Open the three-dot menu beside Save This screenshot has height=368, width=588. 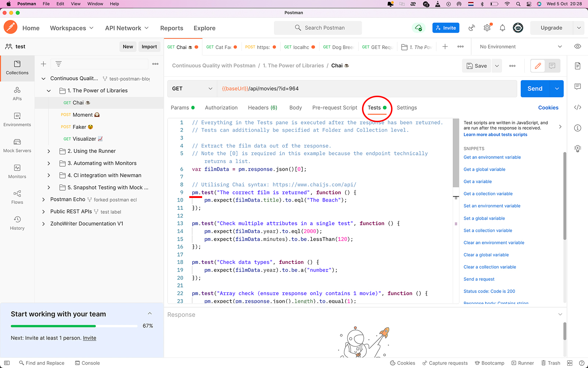point(512,66)
